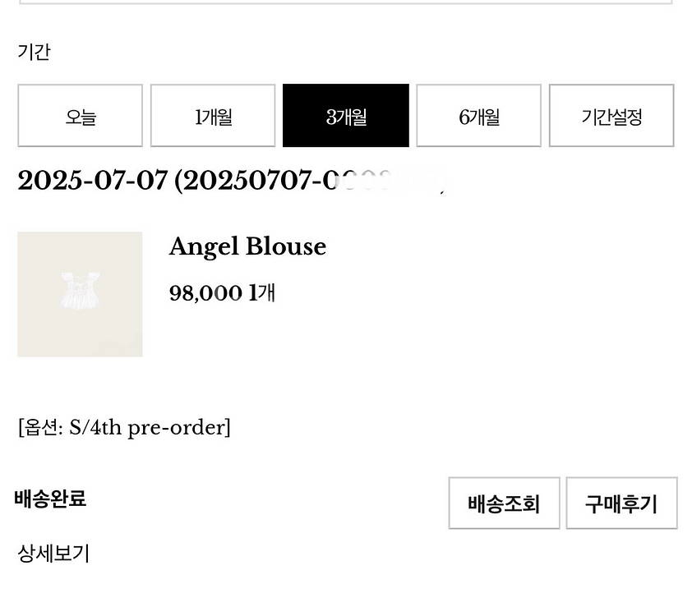The image size is (692, 616).
Task: Click the 옵션 label in the brackets
Action: 40,428
